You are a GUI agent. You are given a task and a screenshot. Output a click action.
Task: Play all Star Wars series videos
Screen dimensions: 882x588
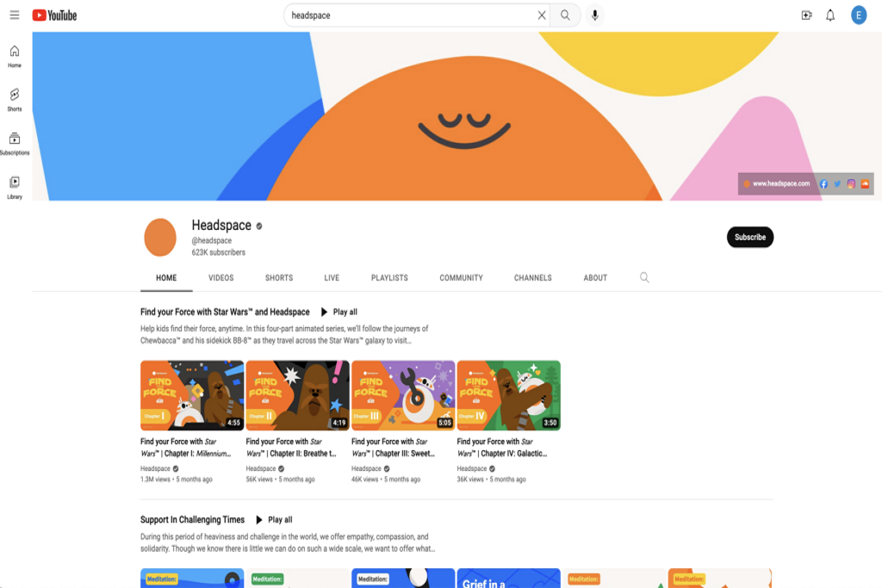tap(339, 312)
